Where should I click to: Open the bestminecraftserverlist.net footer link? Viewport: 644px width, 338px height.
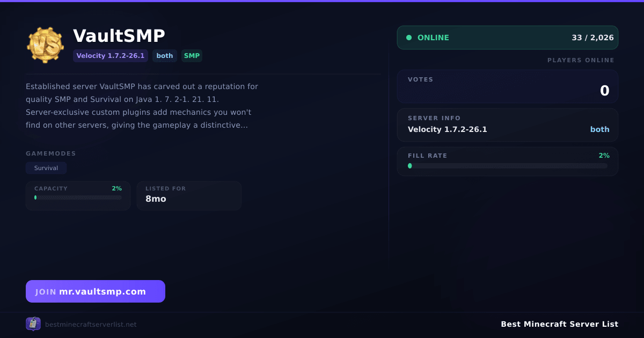91,324
